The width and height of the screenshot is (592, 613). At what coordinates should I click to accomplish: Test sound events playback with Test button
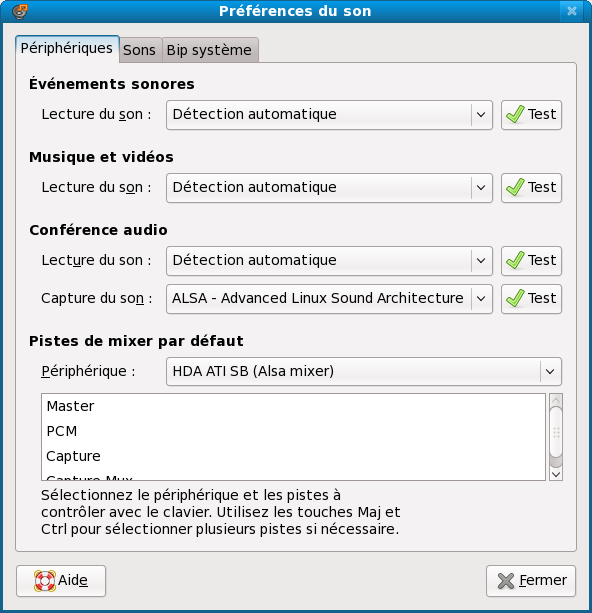coord(531,115)
